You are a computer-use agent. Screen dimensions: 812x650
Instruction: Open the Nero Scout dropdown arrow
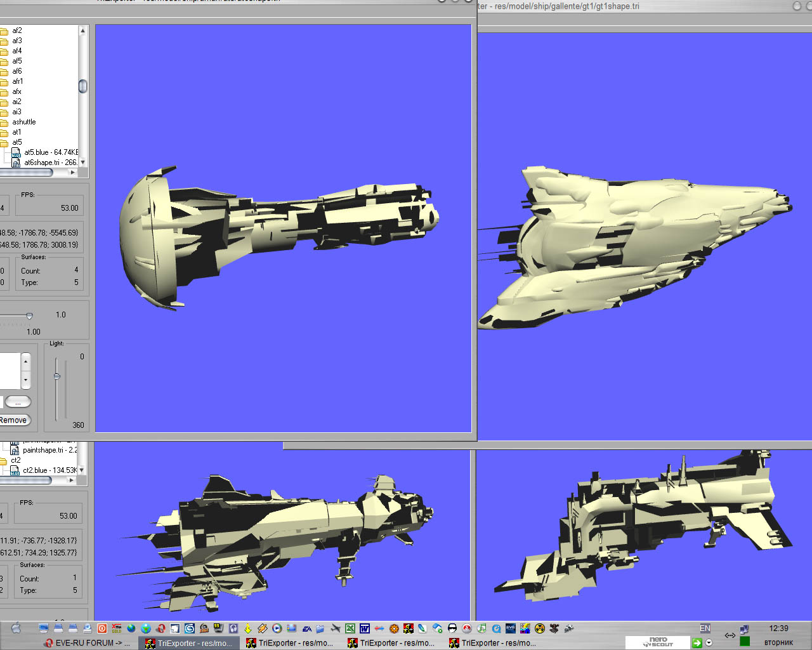709,642
